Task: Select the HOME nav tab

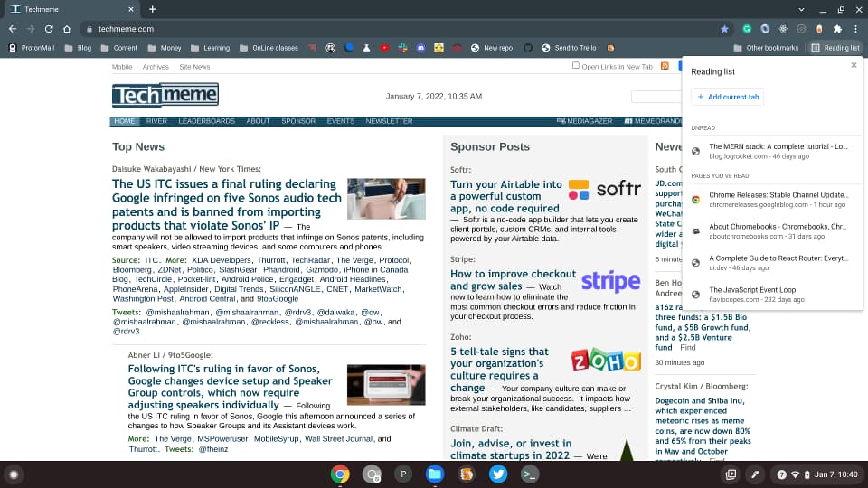Action: click(x=124, y=121)
